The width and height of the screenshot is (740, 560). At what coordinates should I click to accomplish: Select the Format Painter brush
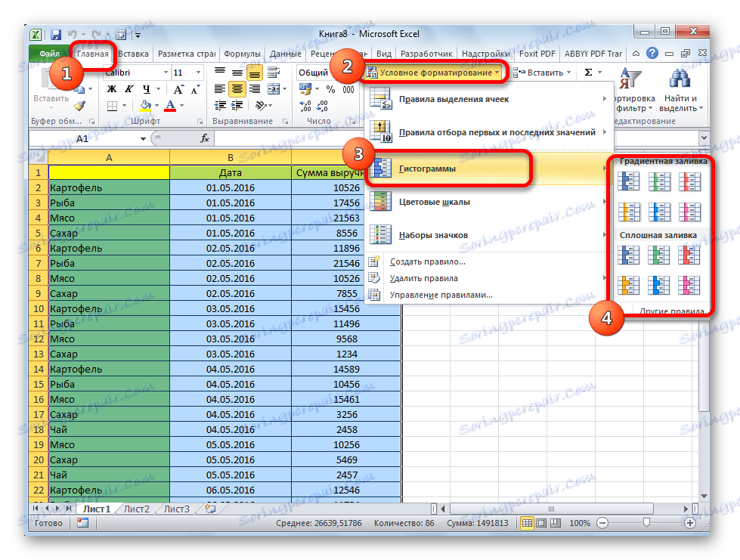80,107
